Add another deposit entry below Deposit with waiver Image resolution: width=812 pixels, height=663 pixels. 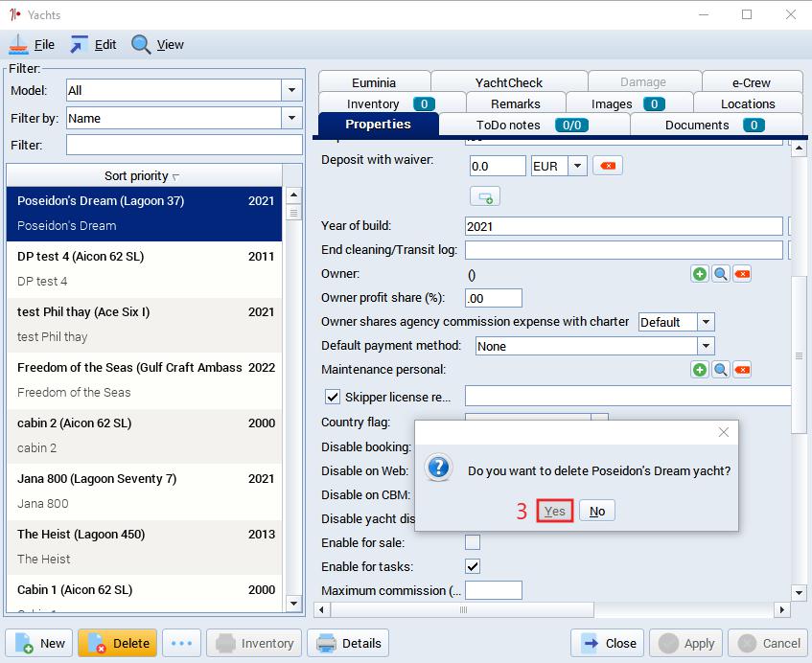tap(485, 196)
